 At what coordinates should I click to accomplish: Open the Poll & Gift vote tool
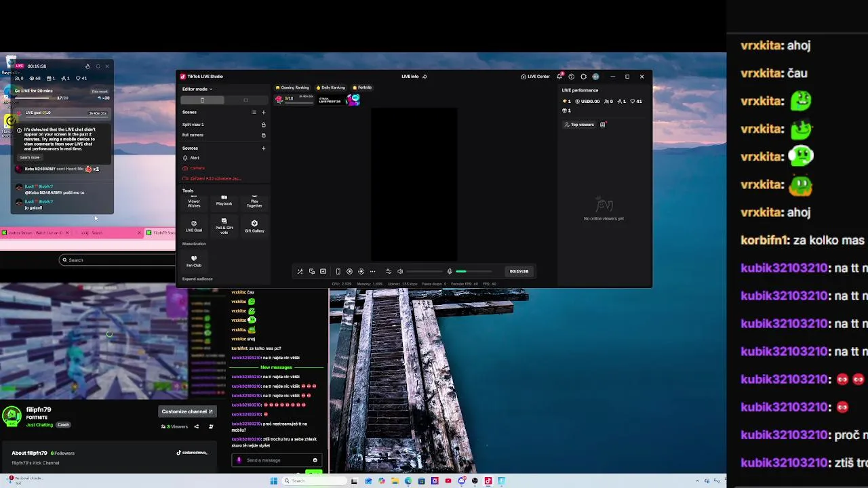point(224,226)
